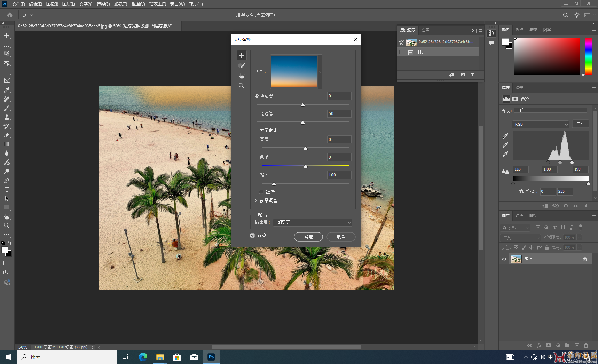Screen dimensions: 598x364
Task: Click the layer mask icon in Properties
Action: tap(515, 99)
